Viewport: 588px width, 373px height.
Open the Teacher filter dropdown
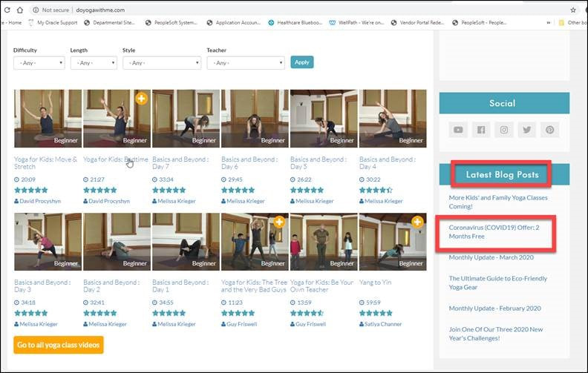[245, 63]
